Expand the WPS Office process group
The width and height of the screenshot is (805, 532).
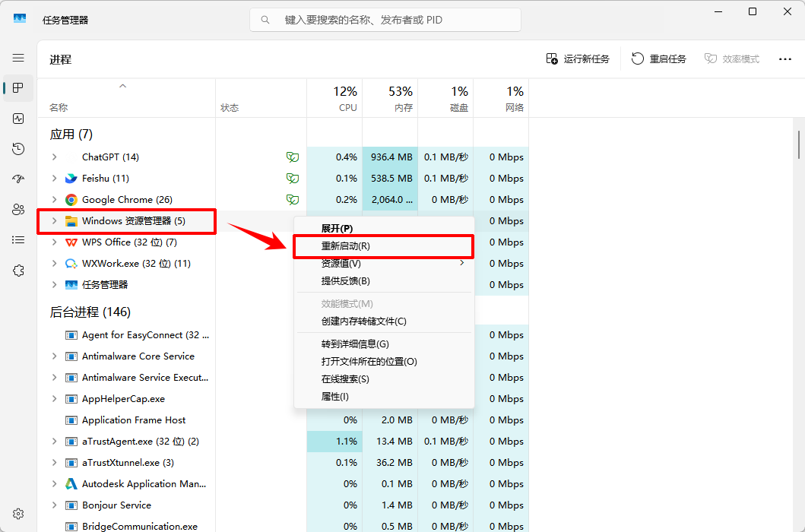[55, 242]
